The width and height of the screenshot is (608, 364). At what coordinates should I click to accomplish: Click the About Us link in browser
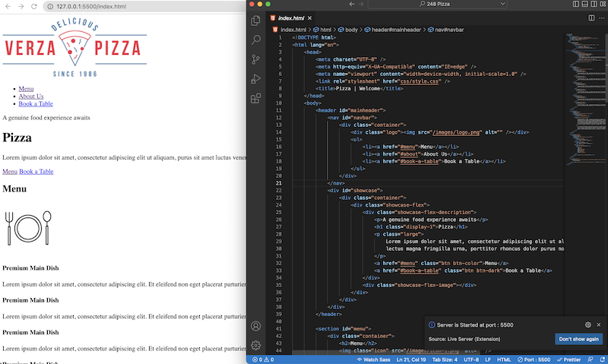(31, 97)
